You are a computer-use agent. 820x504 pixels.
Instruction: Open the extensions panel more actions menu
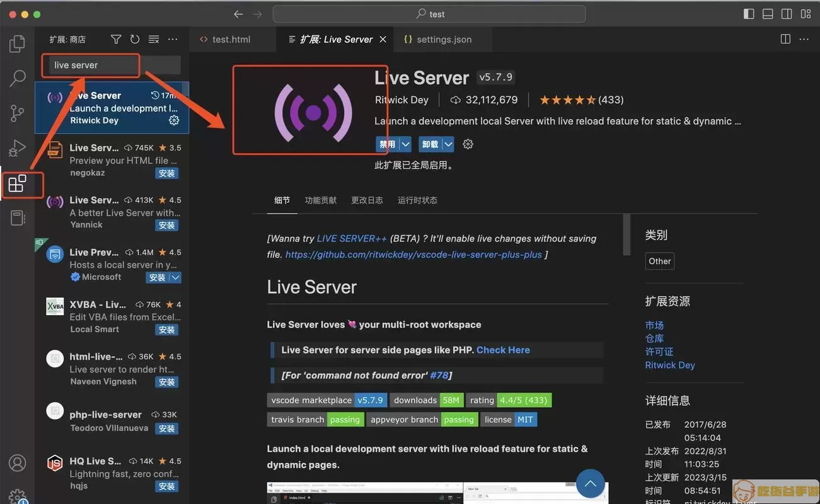point(173,39)
